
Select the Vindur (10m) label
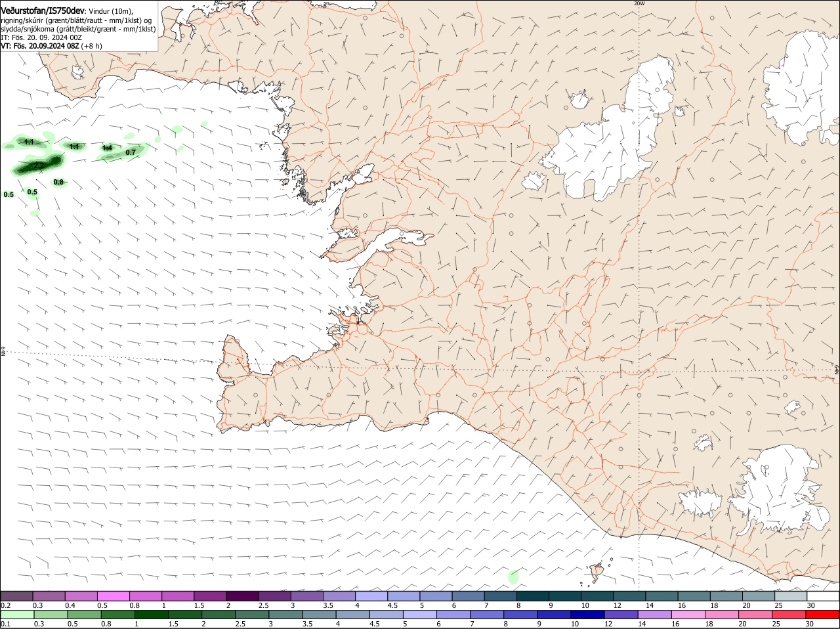pos(110,11)
